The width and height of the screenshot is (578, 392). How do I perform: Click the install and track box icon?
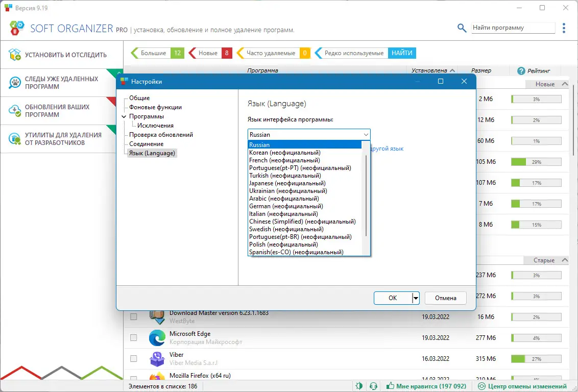[15, 55]
